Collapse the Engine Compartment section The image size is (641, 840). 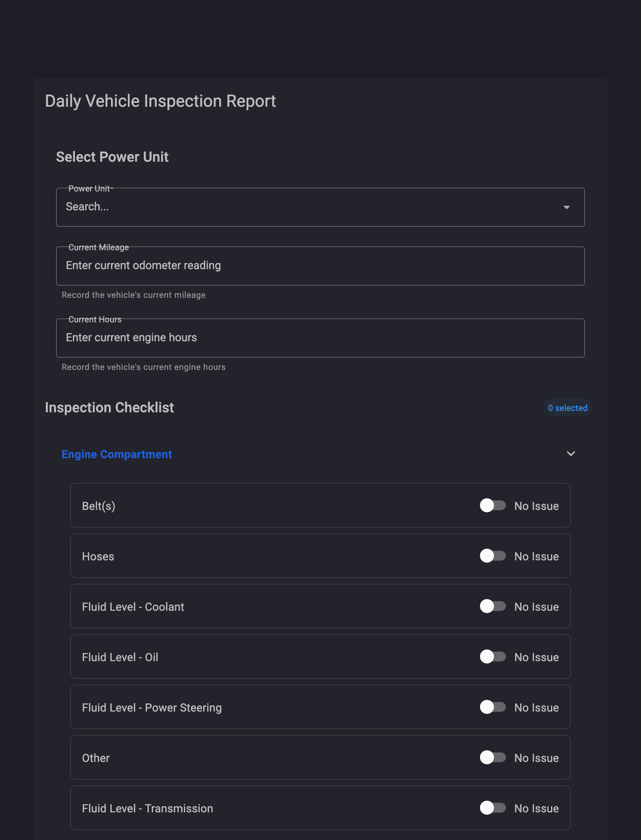[x=571, y=454]
